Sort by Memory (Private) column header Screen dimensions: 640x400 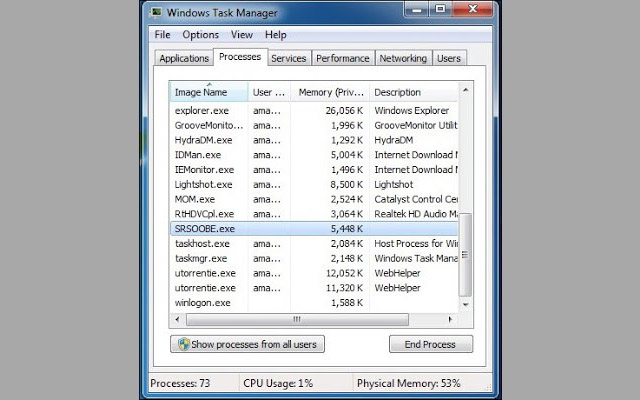click(329, 93)
